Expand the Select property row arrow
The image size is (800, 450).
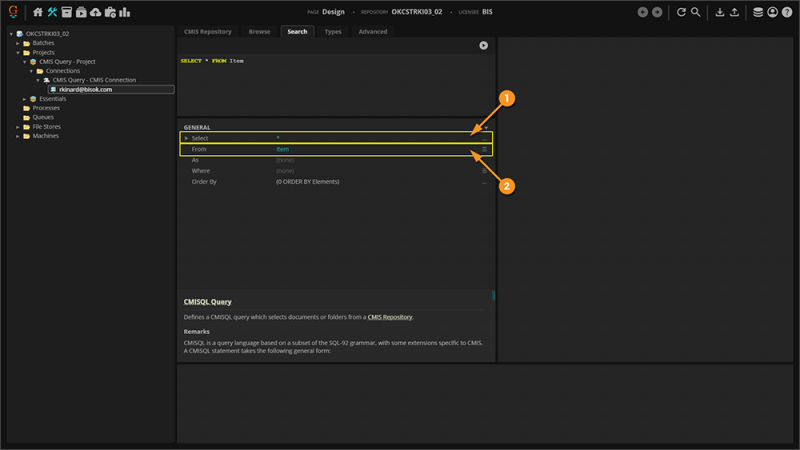click(185, 138)
